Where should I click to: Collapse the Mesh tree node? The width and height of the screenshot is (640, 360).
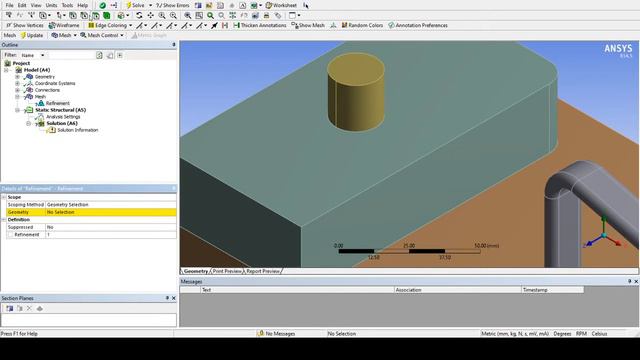tap(18, 97)
